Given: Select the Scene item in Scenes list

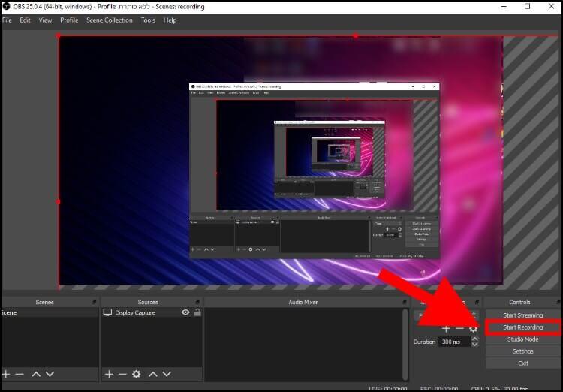Looking at the screenshot, I should (50, 312).
